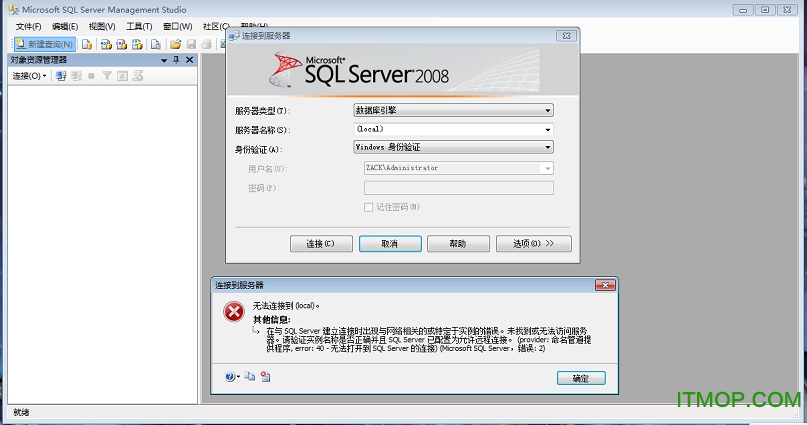Click the Analysis Services MDX Query icon

point(106,45)
